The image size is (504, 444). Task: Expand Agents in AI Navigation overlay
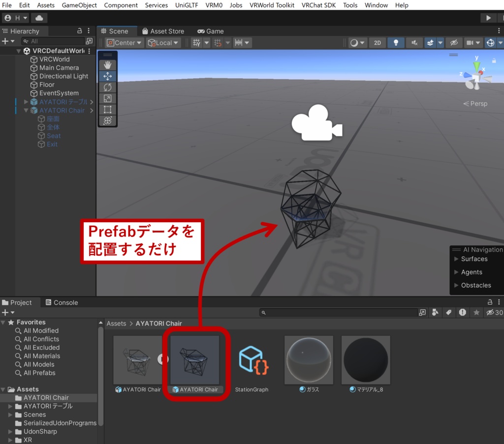click(456, 272)
